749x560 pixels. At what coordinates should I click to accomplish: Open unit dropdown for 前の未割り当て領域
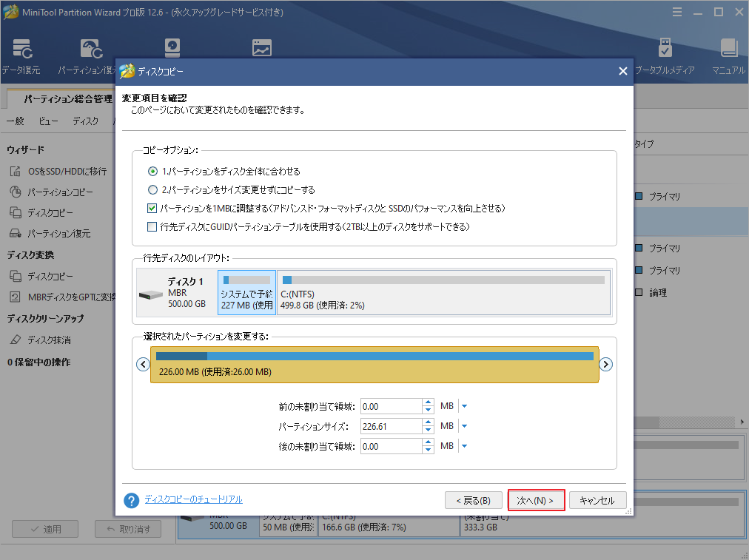(464, 406)
